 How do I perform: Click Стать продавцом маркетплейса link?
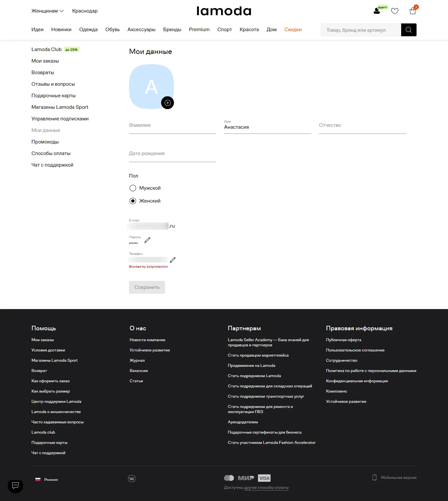click(258, 355)
